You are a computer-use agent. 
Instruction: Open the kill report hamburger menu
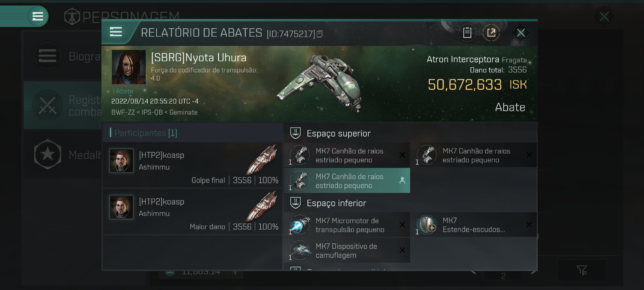click(116, 32)
